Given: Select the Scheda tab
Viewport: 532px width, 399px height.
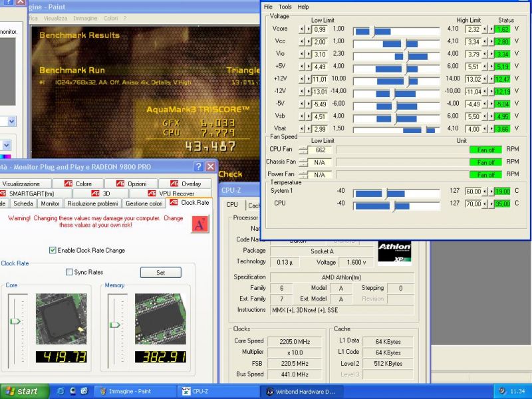Looking at the screenshot, I should click(23, 203).
